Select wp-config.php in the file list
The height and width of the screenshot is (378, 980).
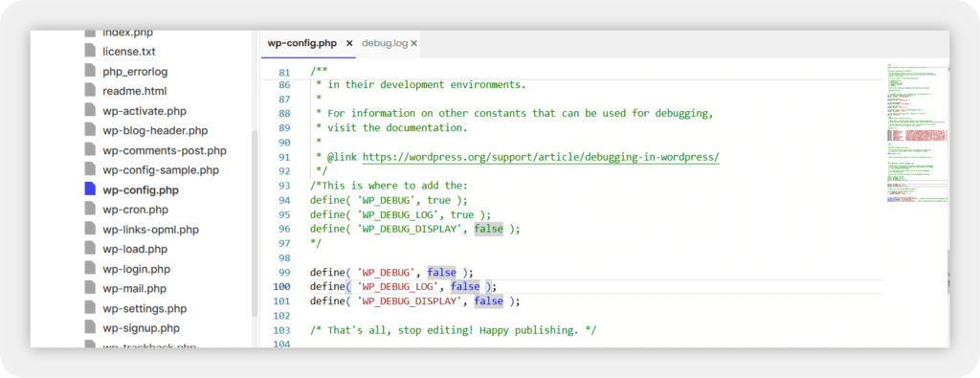(141, 189)
